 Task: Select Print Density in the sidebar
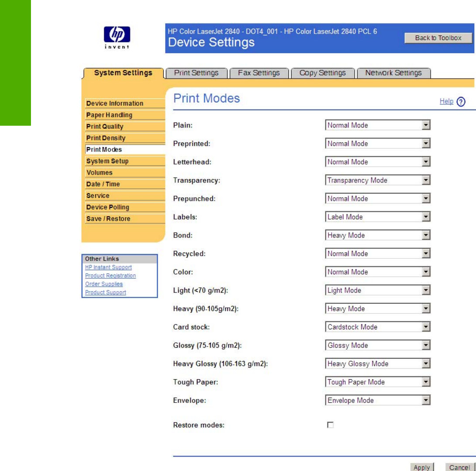125,138
